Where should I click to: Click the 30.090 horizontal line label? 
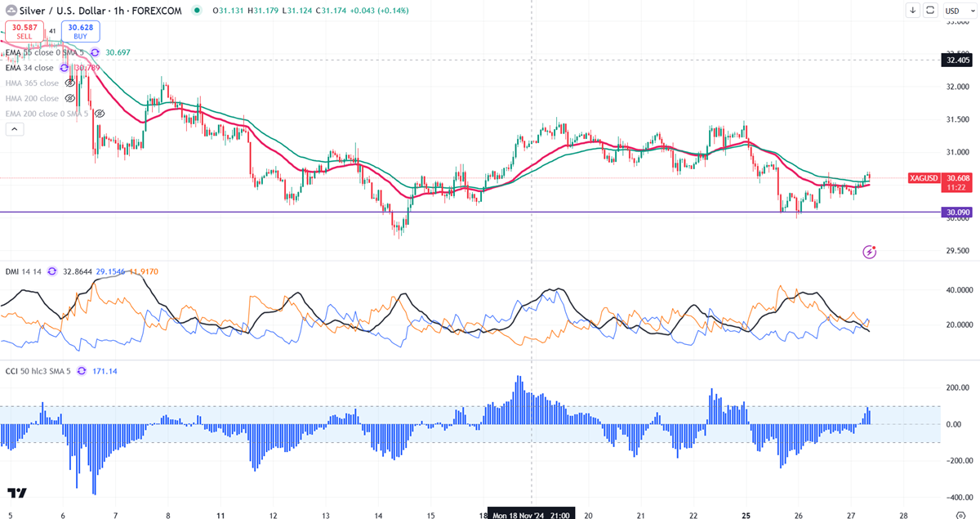957,213
